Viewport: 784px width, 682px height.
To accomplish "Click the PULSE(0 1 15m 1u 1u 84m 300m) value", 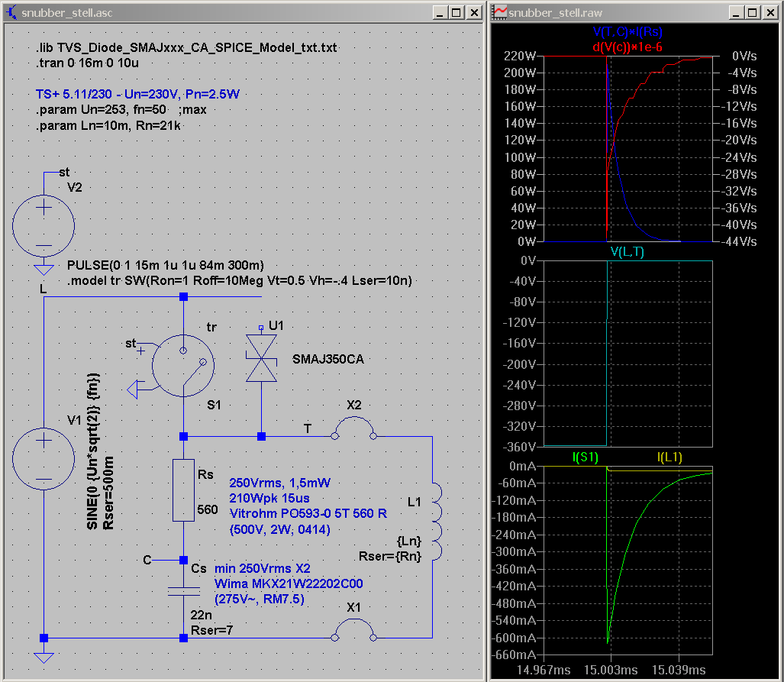I will pos(165,265).
